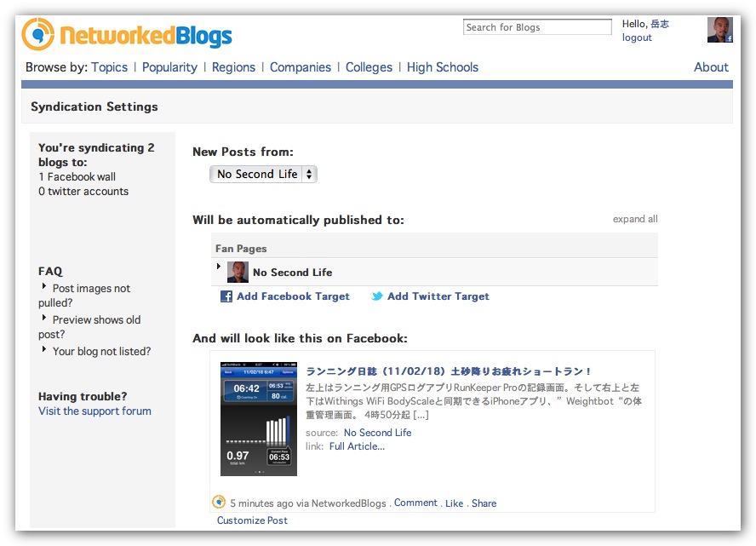Click '1 Facebook wall' text
This screenshot has width=756, height=546.
[77, 176]
